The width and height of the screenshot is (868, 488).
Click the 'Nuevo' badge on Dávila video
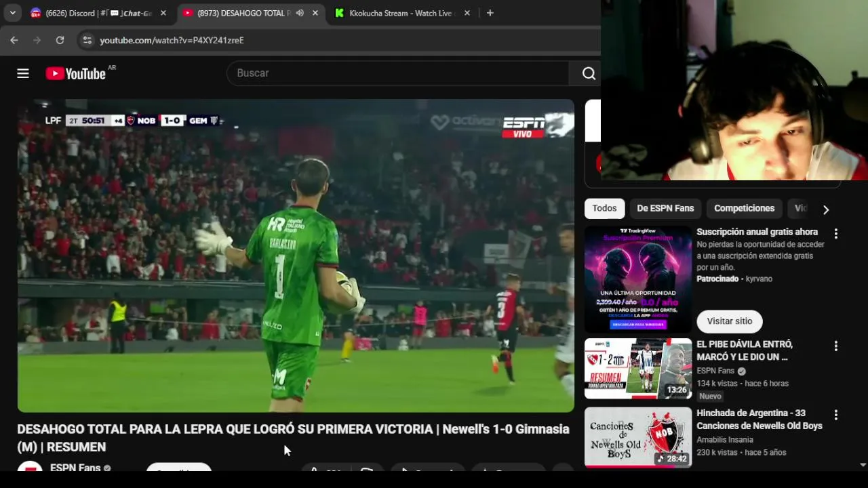click(x=710, y=396)
